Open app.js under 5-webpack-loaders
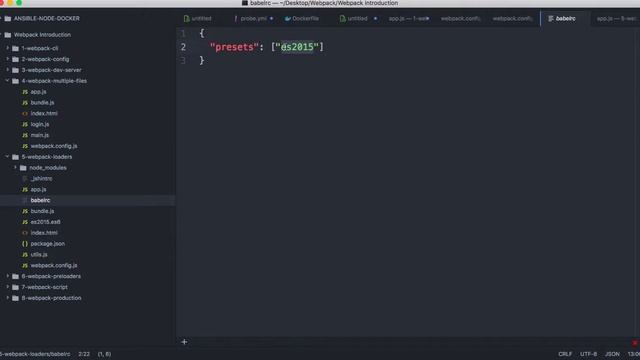The width and height of the screenshot is (640, 360). [x=38, y=189]
